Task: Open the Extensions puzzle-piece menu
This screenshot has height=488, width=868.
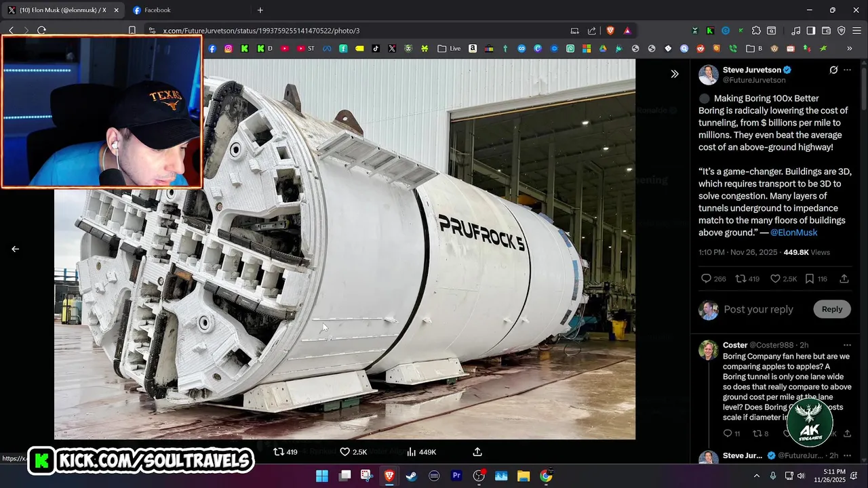Action: pos(756,30)
